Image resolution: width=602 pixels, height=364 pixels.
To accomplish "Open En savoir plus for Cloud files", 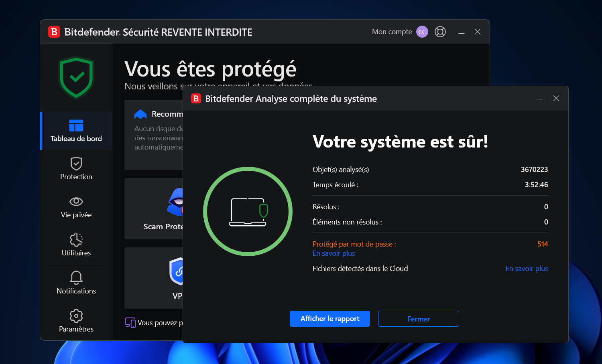I will 527,269.
